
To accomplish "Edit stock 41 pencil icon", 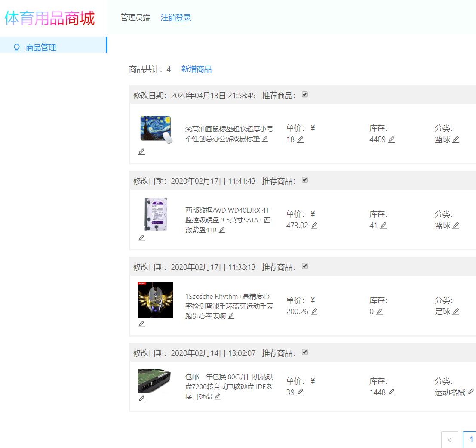I will (x=384, y=226).
